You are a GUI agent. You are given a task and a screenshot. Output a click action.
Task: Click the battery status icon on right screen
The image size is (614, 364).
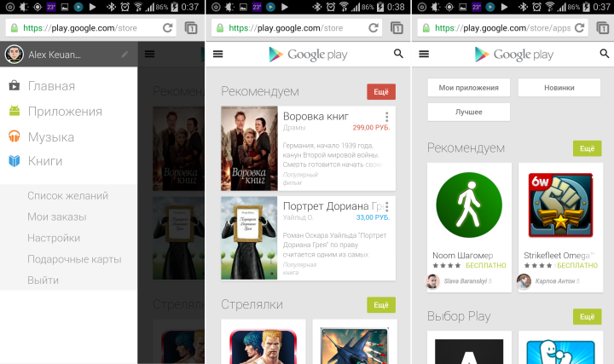click(586, 7)
